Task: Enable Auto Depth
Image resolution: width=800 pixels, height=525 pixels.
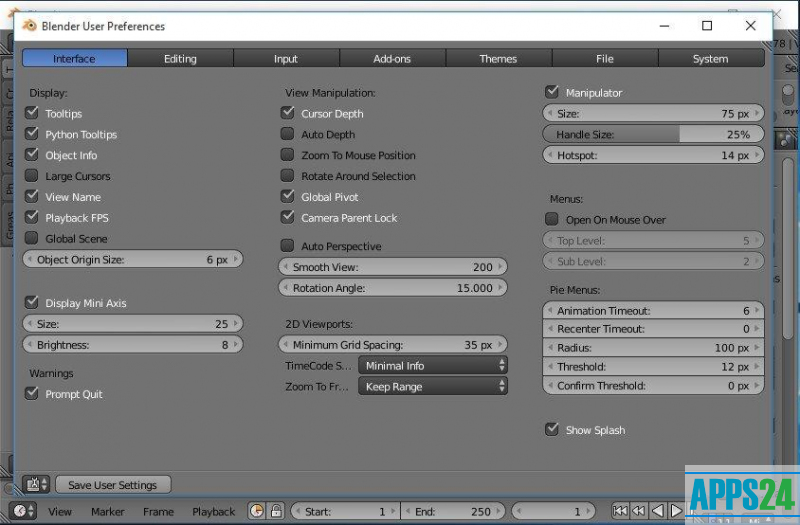Action: (288, 134)
